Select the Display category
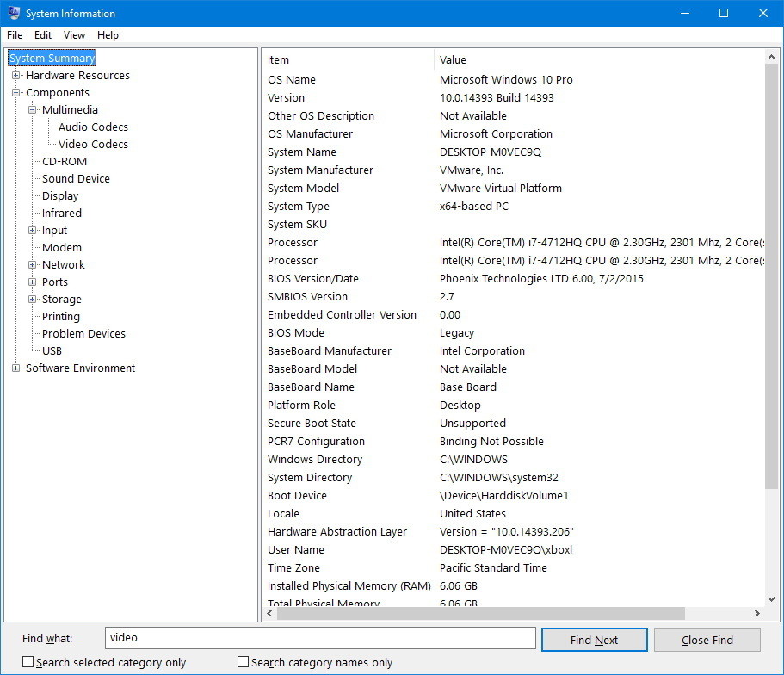This screenshot has height=675, width=784. click(60, 196)
